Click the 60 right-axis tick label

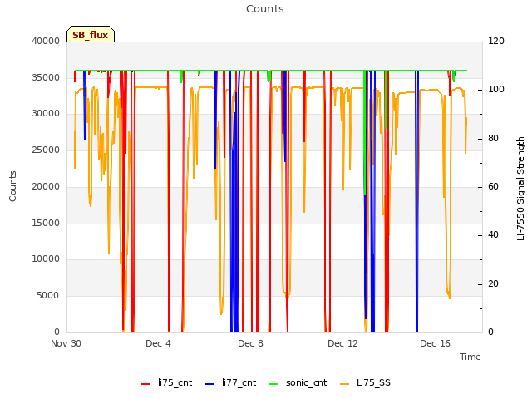point(493,186)
